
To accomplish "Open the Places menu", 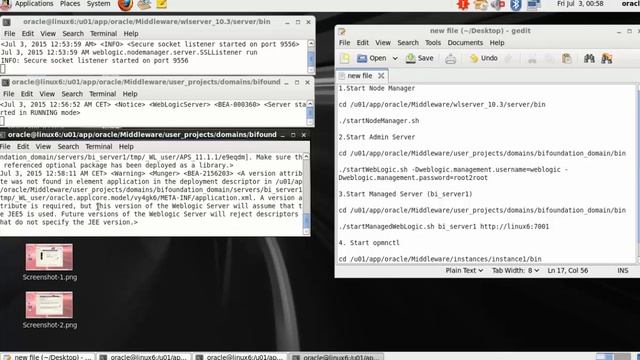I will point(70,4).
